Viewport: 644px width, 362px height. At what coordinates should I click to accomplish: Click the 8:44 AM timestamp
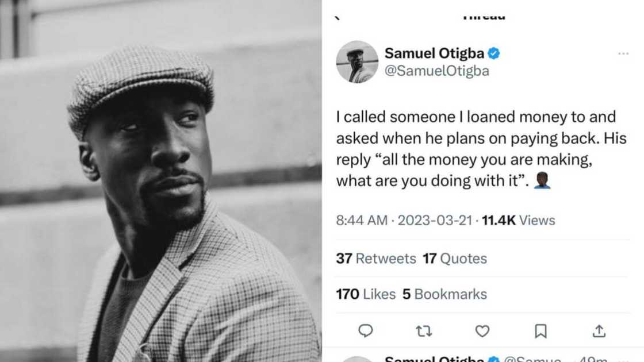(362, 220)
